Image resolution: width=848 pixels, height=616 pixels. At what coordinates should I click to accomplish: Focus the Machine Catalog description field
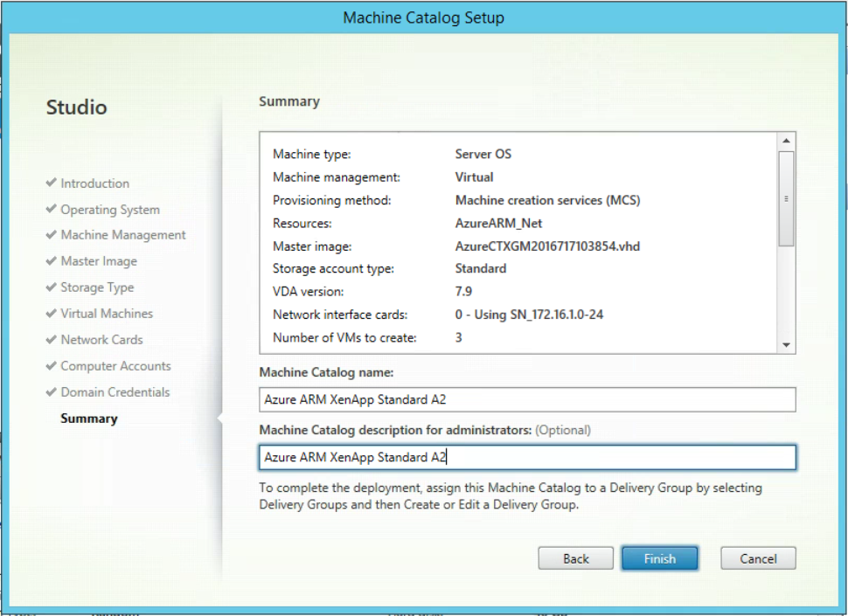[x=527, y=457]
